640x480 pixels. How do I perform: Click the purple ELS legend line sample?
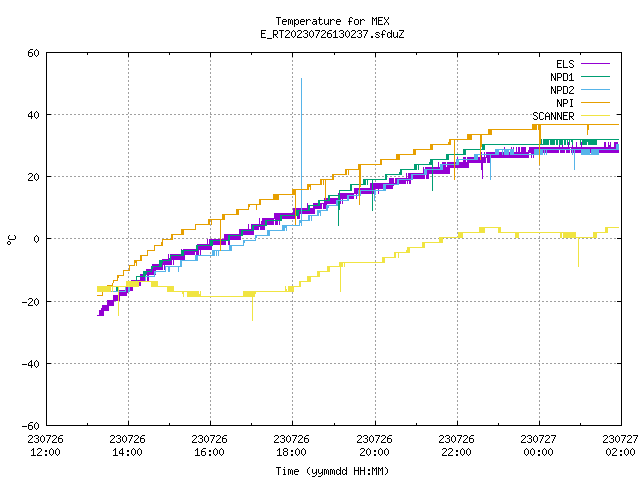coord(595,64)
